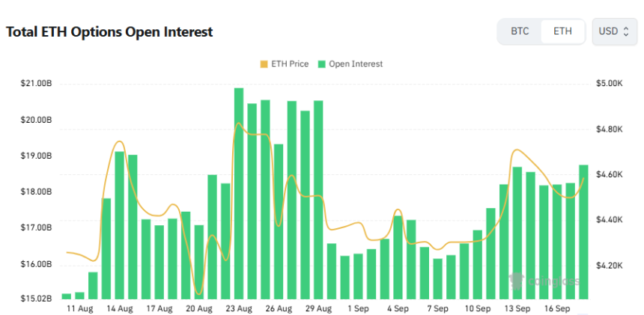
Task: Select the ETH tab
Action: point(562,31)
